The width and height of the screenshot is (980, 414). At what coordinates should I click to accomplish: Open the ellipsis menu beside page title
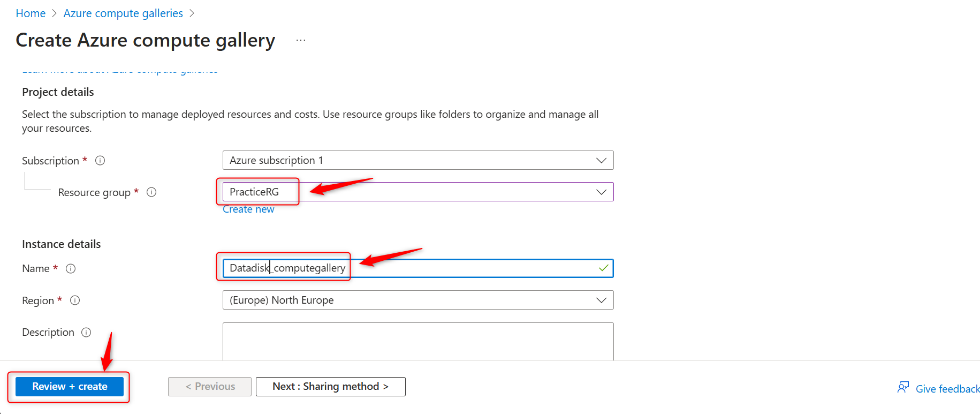pos(301,40)
